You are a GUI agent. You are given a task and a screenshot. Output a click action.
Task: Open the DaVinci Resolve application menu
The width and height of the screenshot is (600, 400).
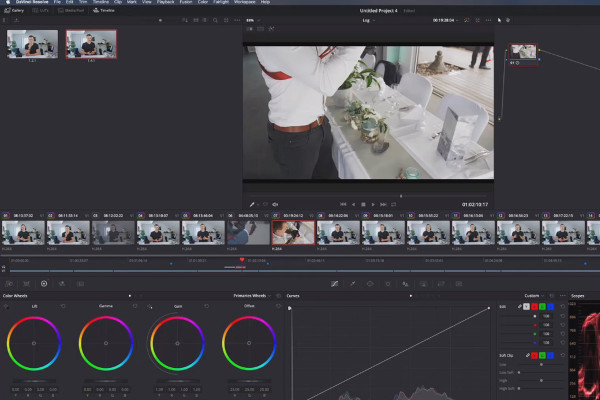[32, 2]
